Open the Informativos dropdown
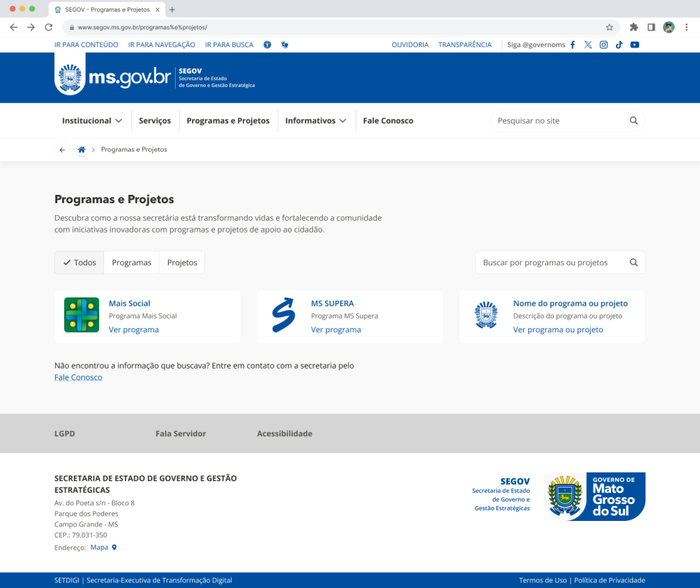Image resolution: width=700 pixels, height=588 pixels. [316, 120]
